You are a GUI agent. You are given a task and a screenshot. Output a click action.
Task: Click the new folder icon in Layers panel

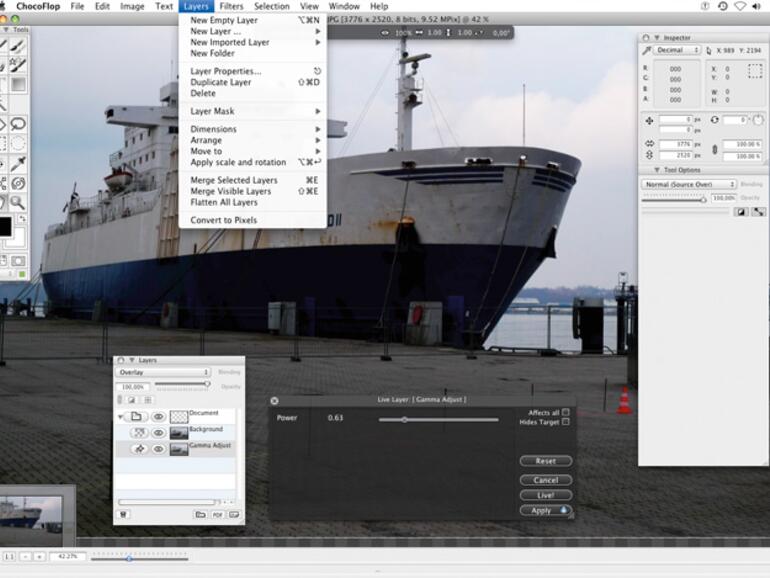200,514
